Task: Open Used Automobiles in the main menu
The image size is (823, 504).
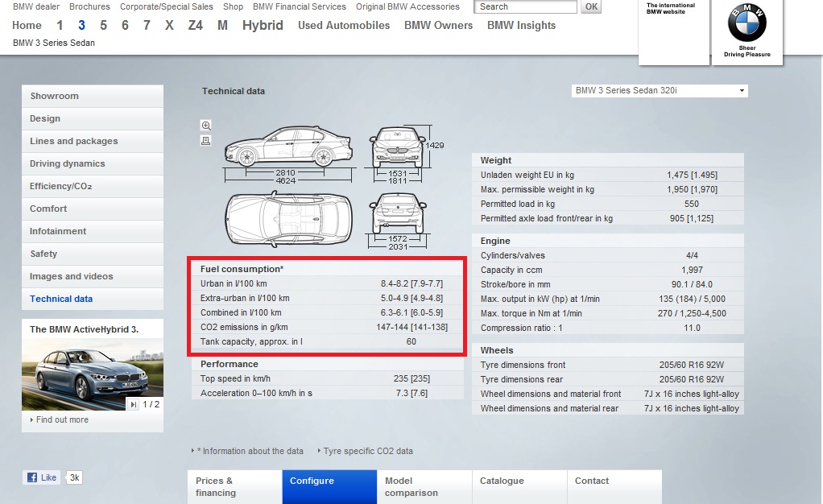Action: [x=344, y=25]
